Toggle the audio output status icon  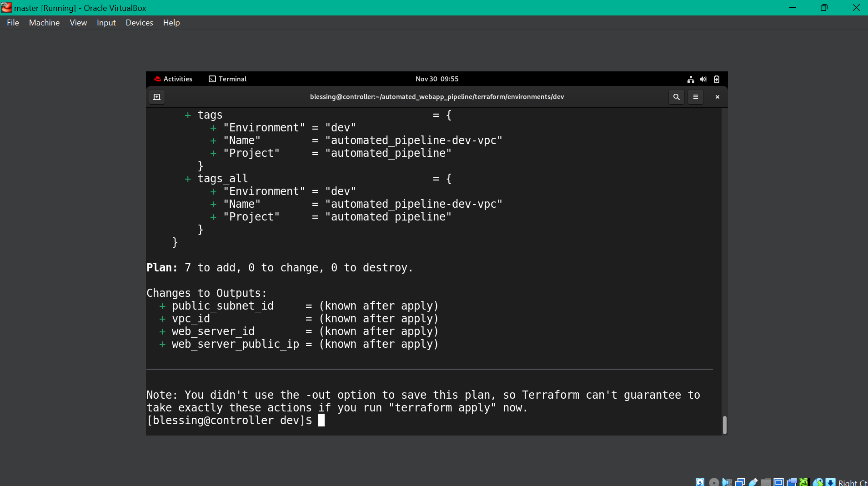point(727,482)
